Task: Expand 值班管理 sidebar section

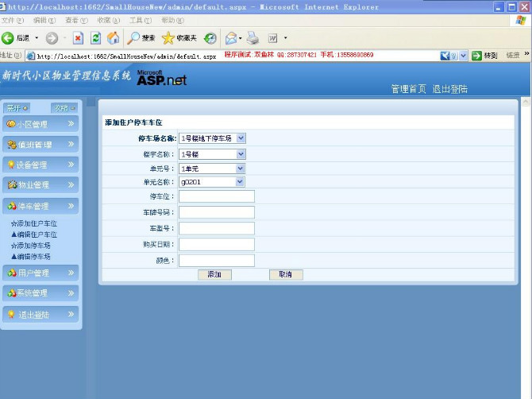Action: click(x=40, y=145)
